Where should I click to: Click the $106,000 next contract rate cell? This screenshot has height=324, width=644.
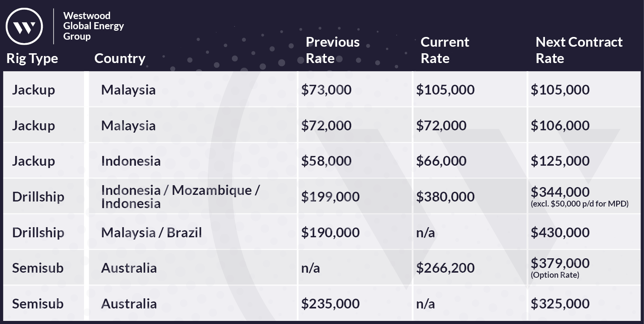point(560,126)
